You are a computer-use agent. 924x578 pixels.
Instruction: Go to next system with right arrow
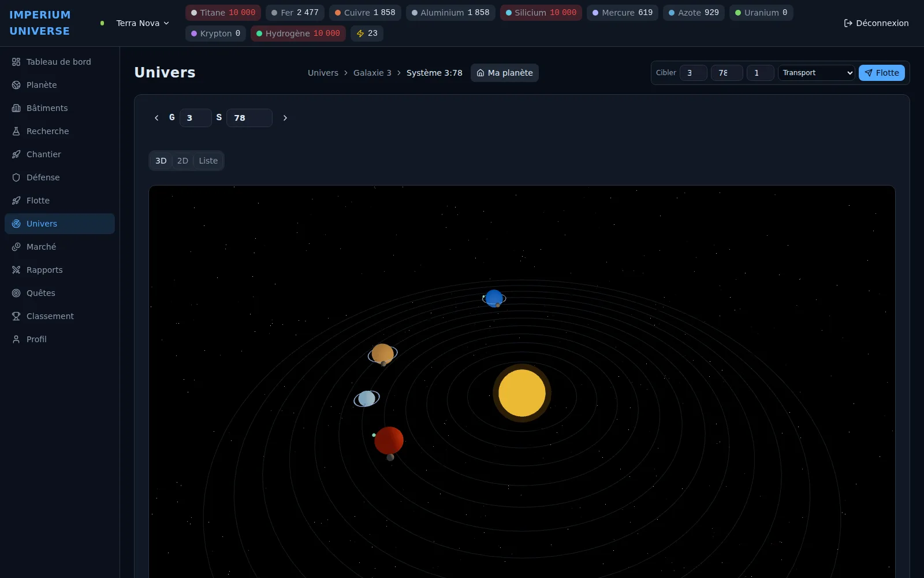point(285,118)
